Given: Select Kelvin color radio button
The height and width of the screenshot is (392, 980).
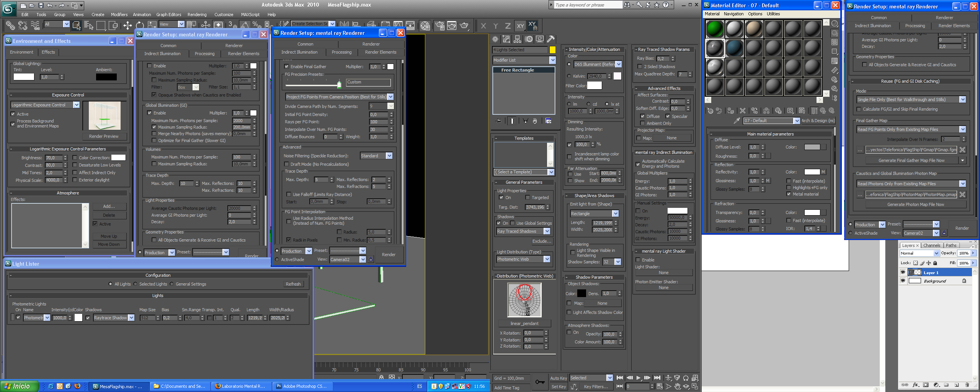Looking at the screenshot, I should 569,76.
